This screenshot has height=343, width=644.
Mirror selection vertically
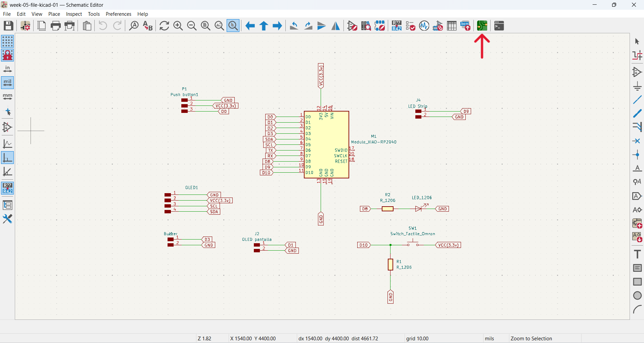click(322, 26)
